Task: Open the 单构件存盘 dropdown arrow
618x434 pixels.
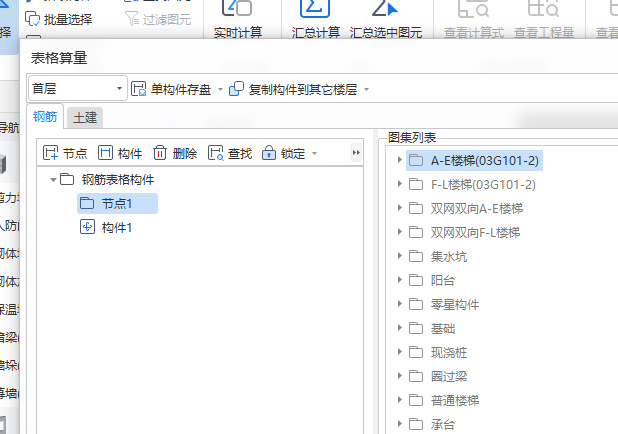Action: pos(220,89)
